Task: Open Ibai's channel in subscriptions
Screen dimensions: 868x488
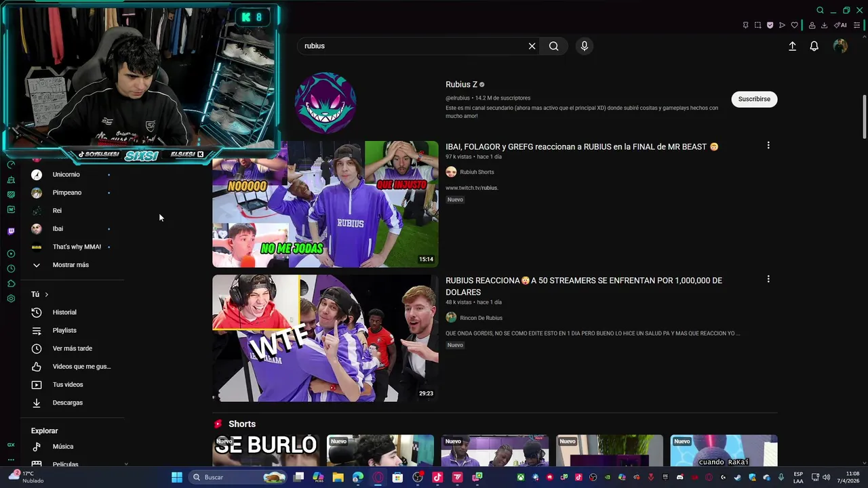Action: tap(72, 228)
